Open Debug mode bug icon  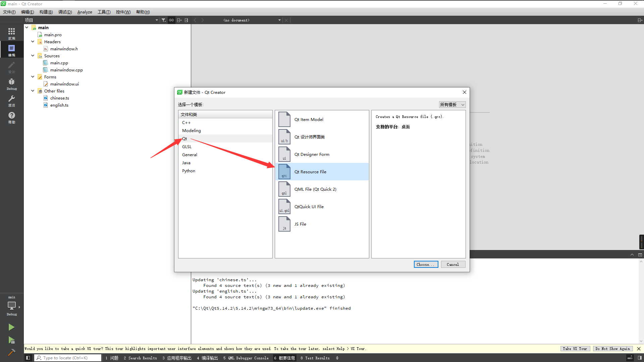12,83
